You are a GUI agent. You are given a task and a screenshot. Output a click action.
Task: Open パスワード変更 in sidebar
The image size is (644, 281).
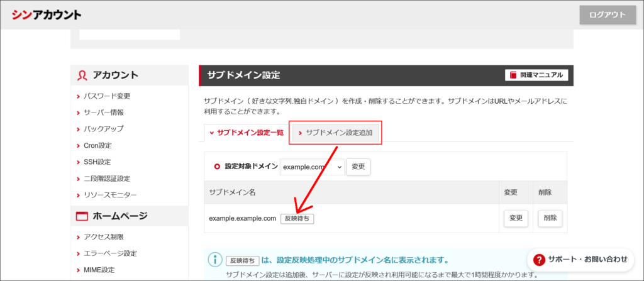[x=107, y=96]
